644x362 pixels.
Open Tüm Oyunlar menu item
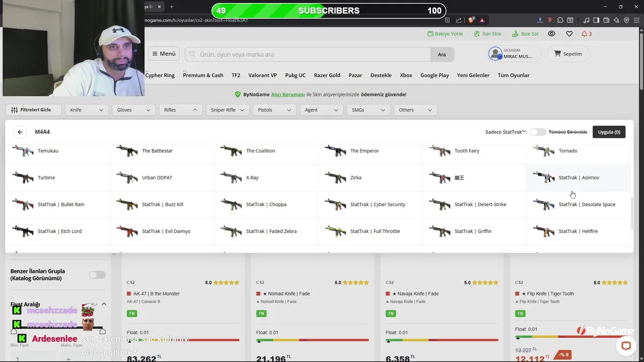click(x=514, y=75)
